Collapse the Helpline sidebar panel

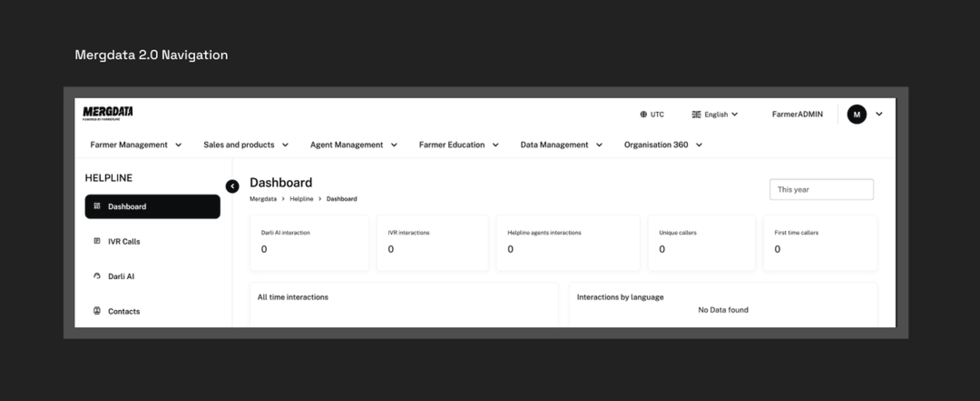click(232, 186)
